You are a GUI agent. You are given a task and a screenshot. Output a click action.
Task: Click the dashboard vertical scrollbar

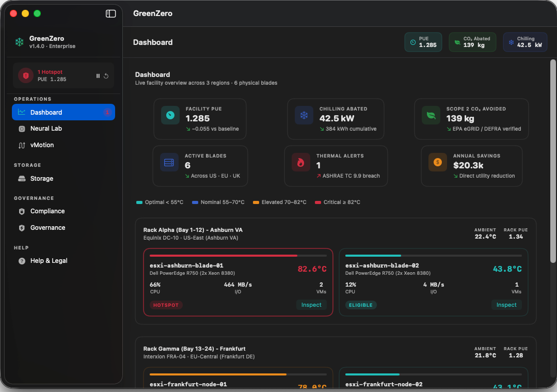(x=553, y=161)
